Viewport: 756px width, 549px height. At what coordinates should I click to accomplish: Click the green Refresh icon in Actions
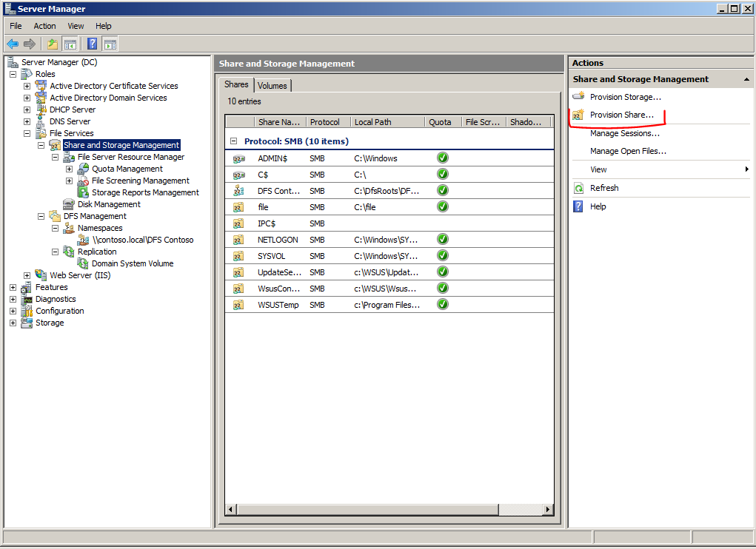click(x=578, y=188)
